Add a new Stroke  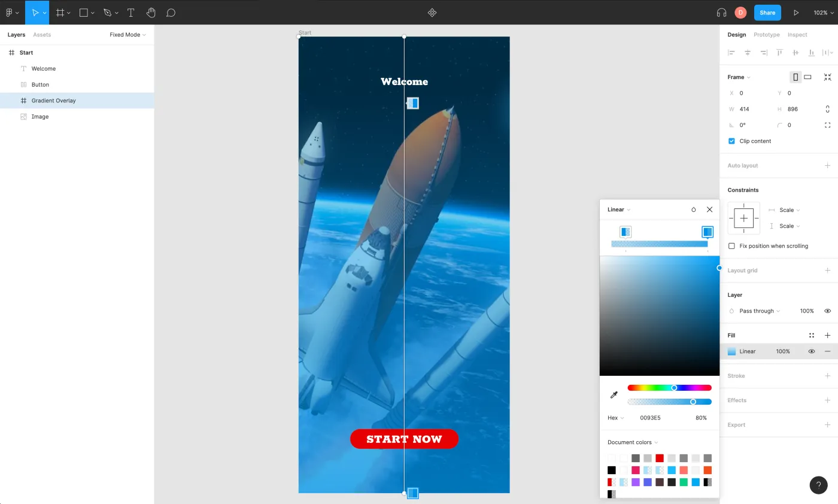click(828, 376)
